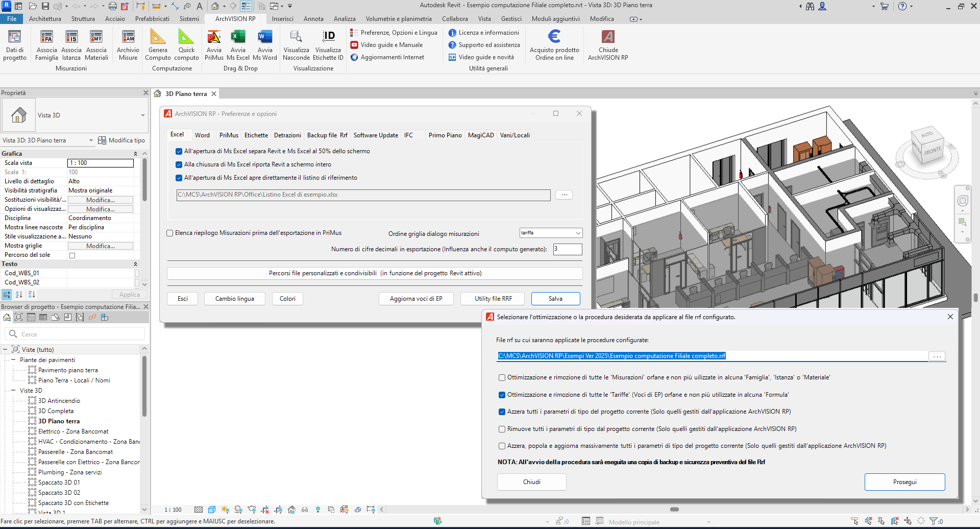Open Vista 3D type selector dropdown
The height and width of the screenshot is (529, 980).
143,115
